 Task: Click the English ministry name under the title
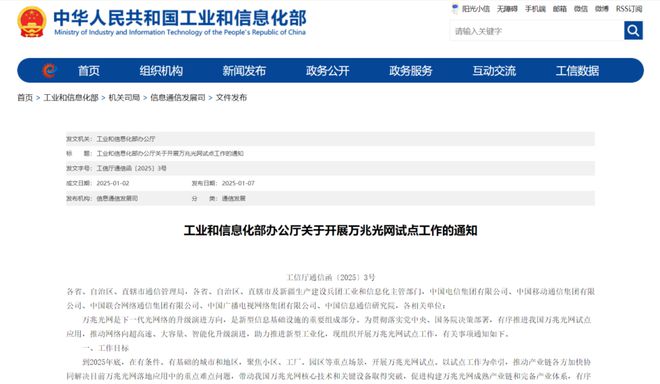[180, 32]
